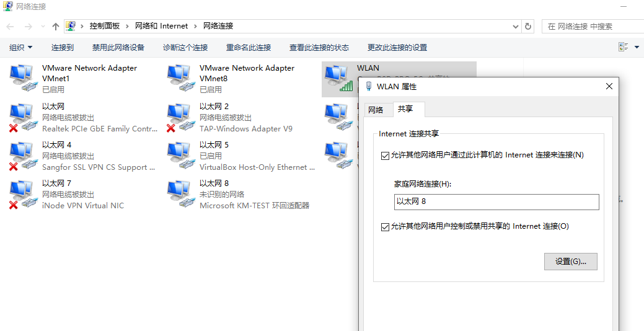Expand the address bar history dropdown

(516, 26)
